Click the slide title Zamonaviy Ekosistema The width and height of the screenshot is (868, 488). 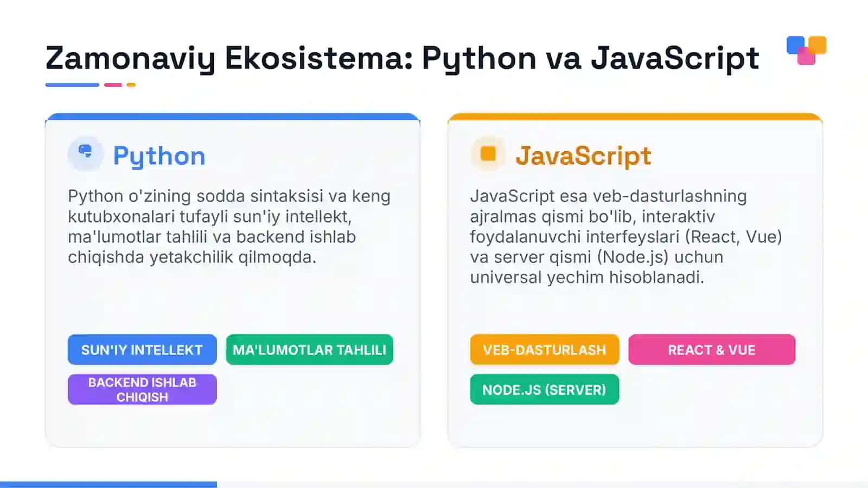coord(402,58)
